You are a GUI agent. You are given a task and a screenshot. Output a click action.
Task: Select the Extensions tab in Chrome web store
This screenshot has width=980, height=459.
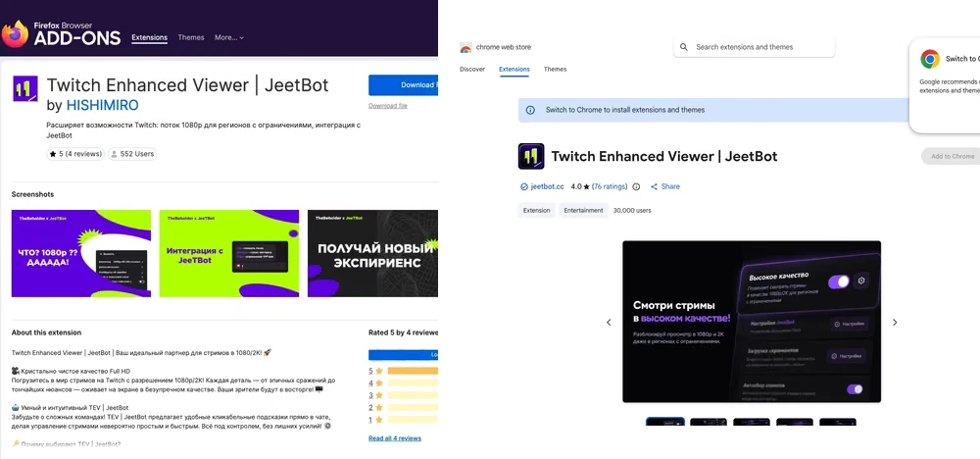coord(514,70)
